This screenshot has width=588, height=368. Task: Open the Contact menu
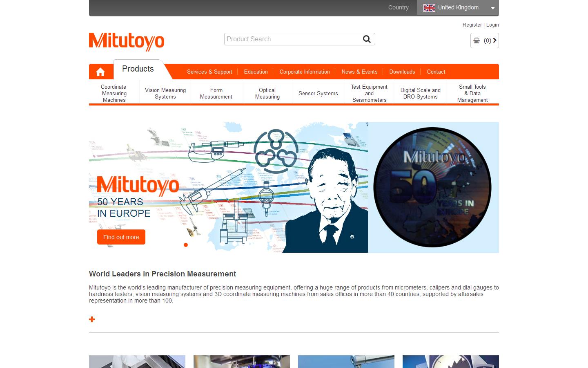point(436,72)
